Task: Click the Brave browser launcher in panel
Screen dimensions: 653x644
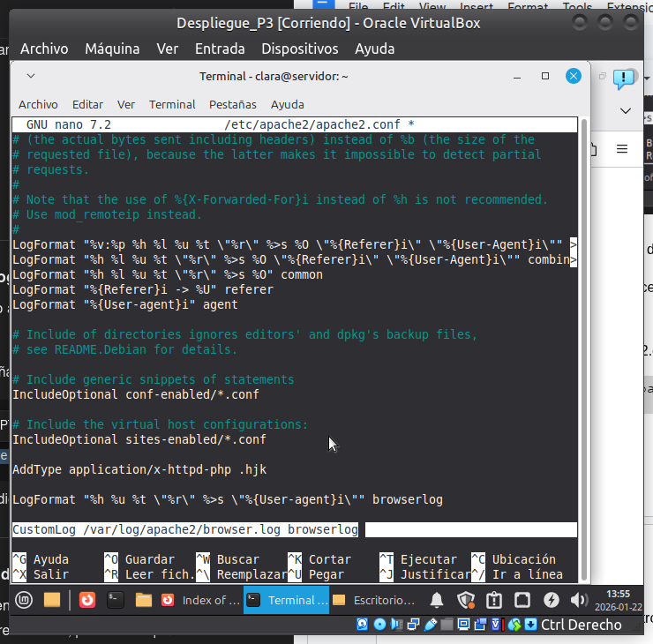Action: tap(86, 601)
